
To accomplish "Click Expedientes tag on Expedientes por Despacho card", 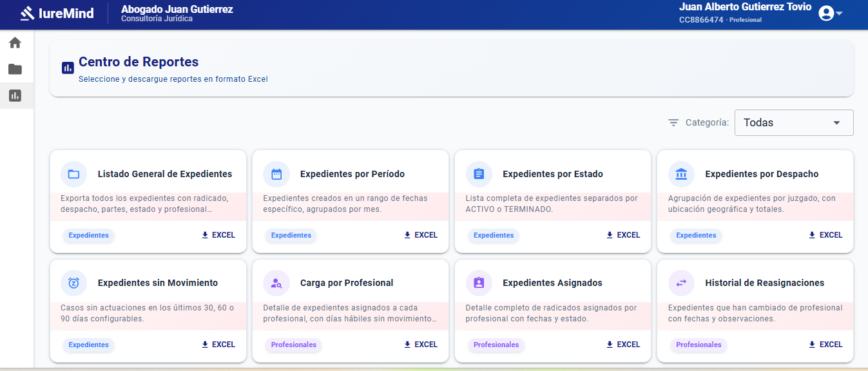I will (696, 236).
